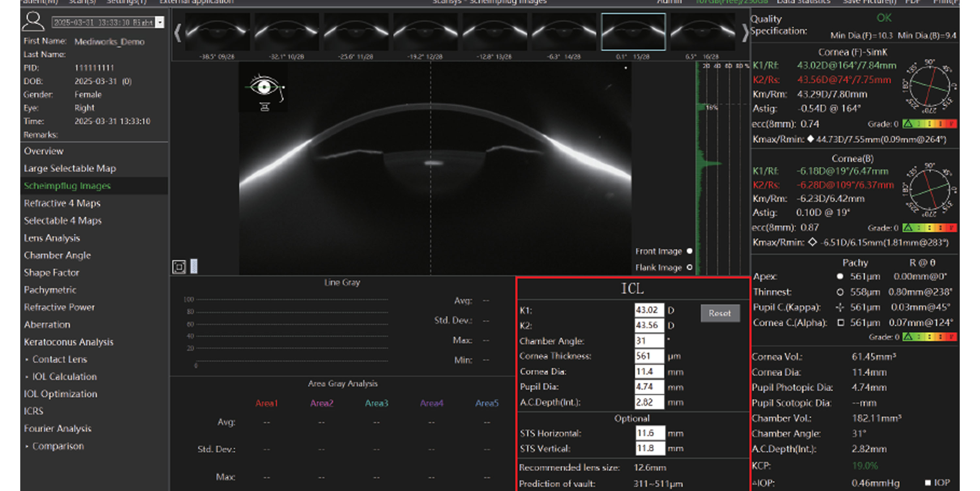Toggle the IOP checkbox
The height and width of the screenshot is (491, 980).
pyautogui.click(x=928, y=483)
